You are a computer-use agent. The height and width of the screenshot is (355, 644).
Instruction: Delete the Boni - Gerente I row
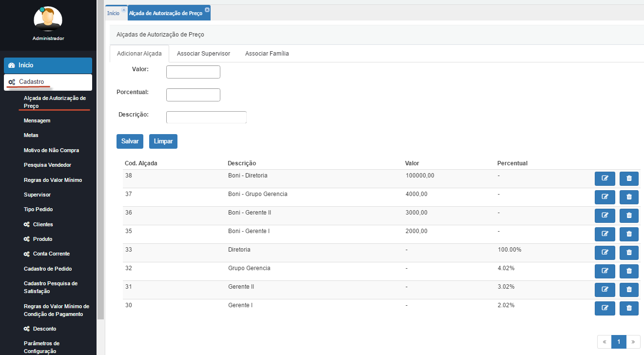click(629, 234)
